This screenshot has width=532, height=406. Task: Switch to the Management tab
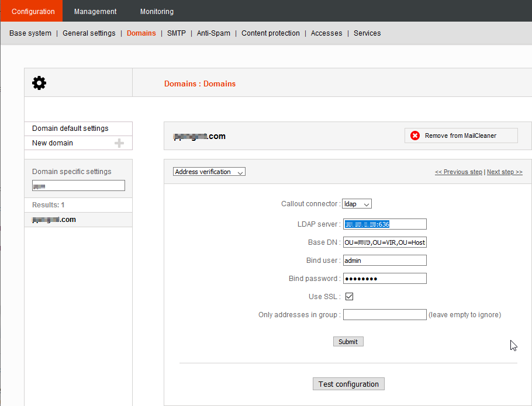(x=95, y=11)
